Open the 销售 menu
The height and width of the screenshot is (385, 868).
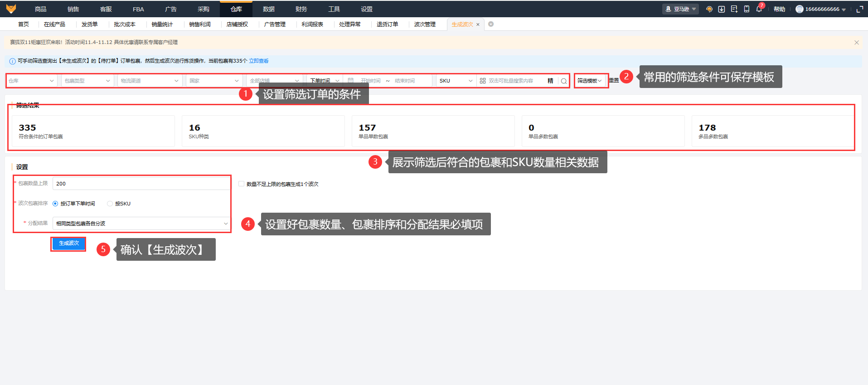73,9
